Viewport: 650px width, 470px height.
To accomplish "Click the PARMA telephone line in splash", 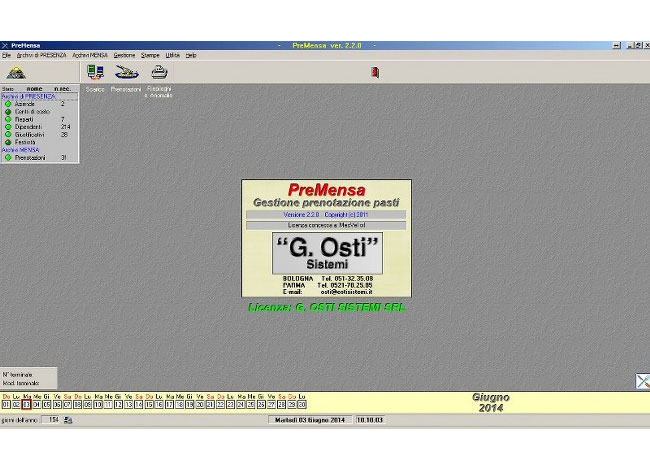I will (x=327, y=285).
